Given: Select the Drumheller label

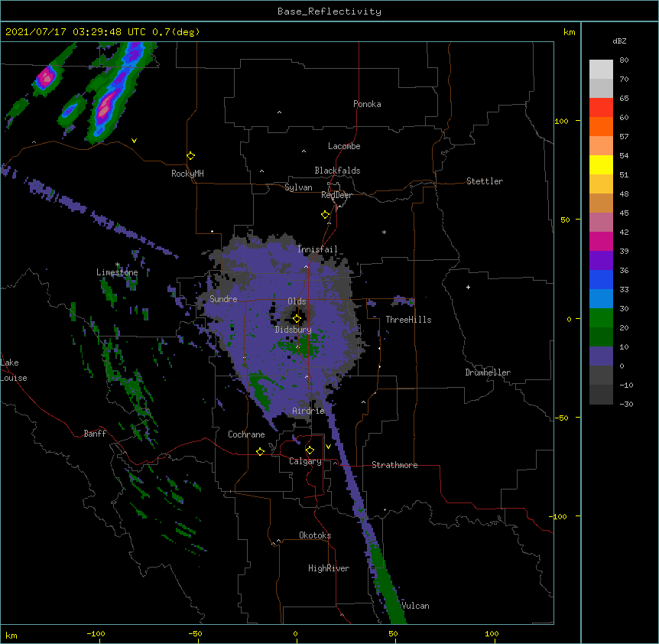Looking at the screenshot, I should point(488,372).
